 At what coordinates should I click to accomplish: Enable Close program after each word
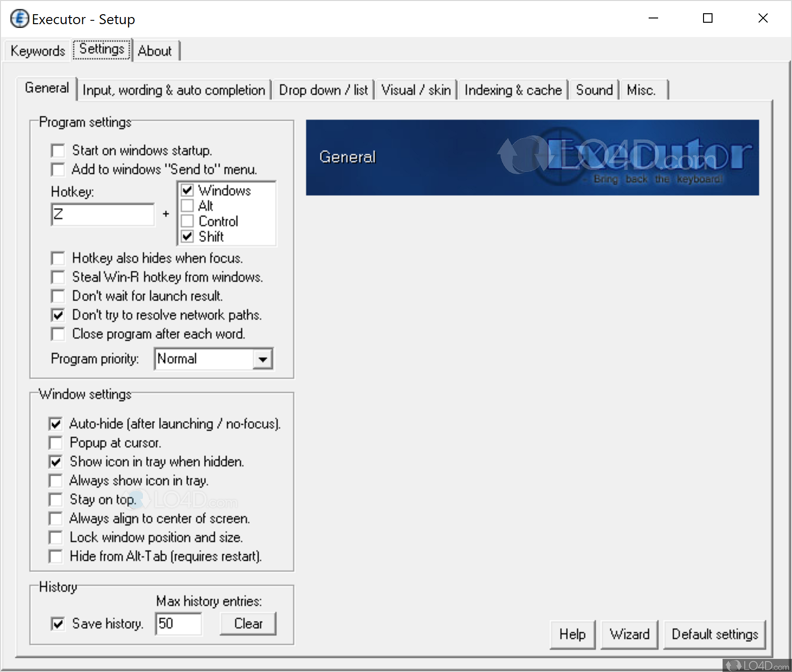(58, 334)
